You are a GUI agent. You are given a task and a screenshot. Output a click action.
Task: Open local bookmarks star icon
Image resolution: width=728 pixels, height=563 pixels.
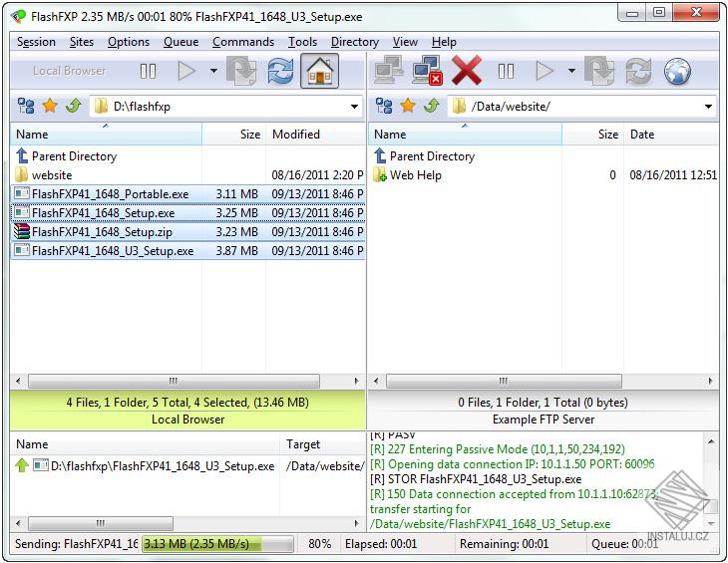pos(50,107)
